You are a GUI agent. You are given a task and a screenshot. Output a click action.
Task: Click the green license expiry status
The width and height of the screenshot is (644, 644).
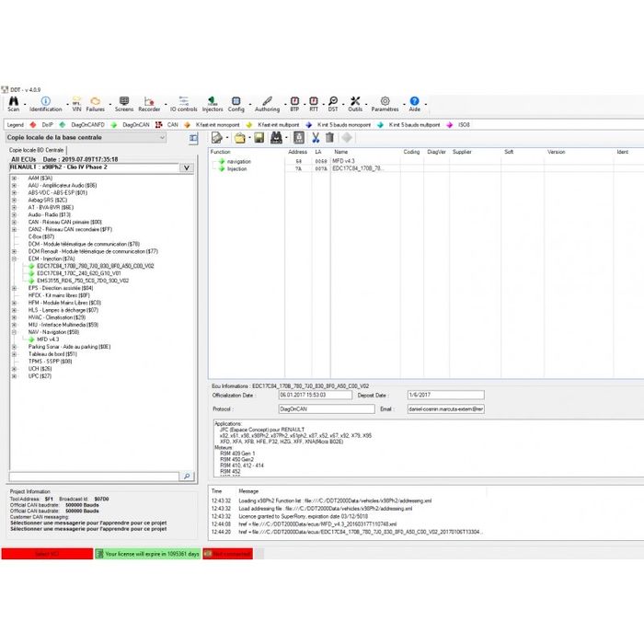tap(148, 554)
